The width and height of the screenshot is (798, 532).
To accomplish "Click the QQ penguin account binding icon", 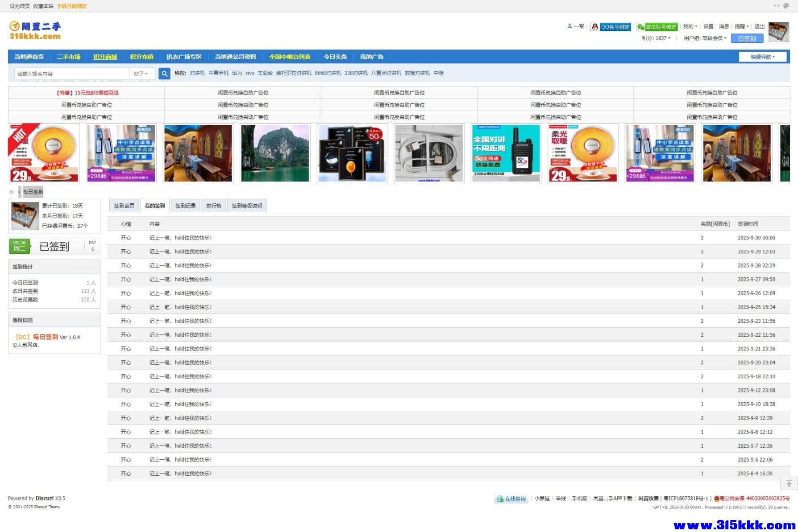I will (595, 27).
